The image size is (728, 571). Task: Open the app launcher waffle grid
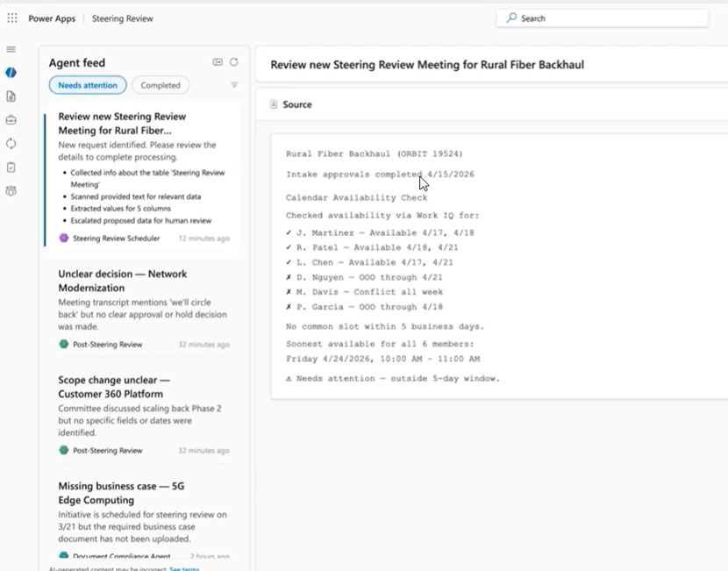tap(12, 18)
